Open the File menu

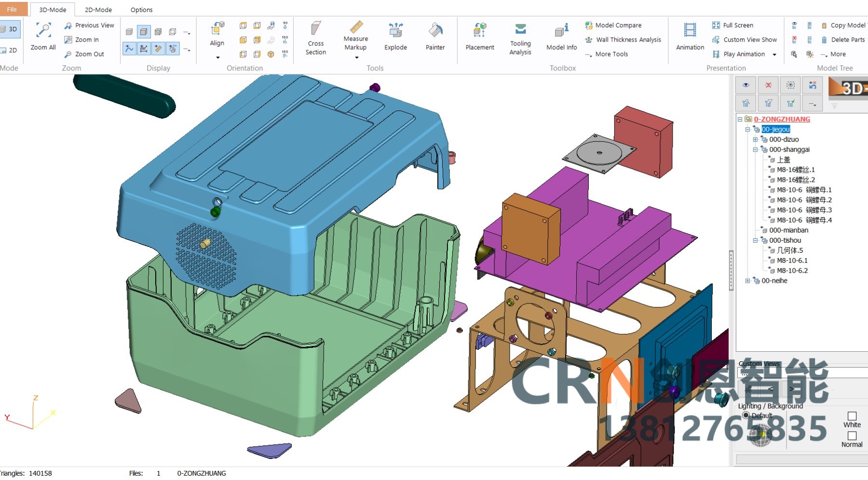12,9
